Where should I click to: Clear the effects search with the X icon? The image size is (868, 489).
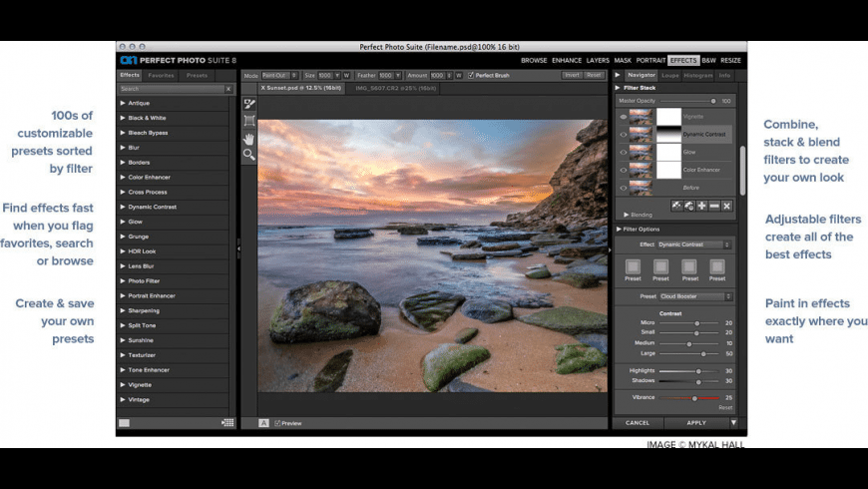tap(228, 89)
